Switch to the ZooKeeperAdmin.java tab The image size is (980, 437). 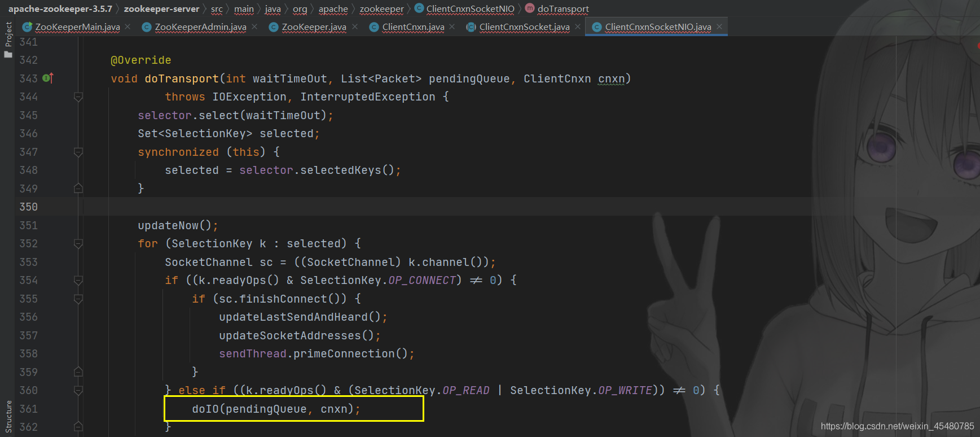click(x=200, y=27)
